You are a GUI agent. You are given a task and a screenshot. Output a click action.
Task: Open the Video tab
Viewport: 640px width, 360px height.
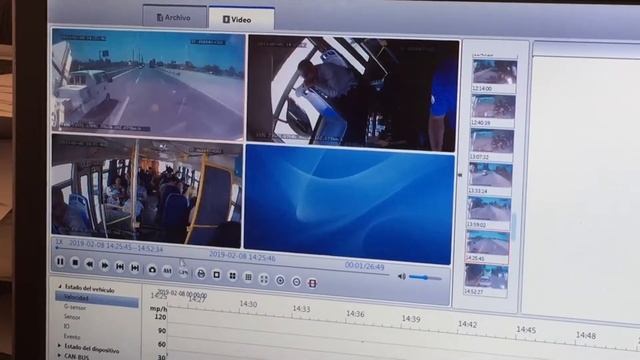(241, 19)
